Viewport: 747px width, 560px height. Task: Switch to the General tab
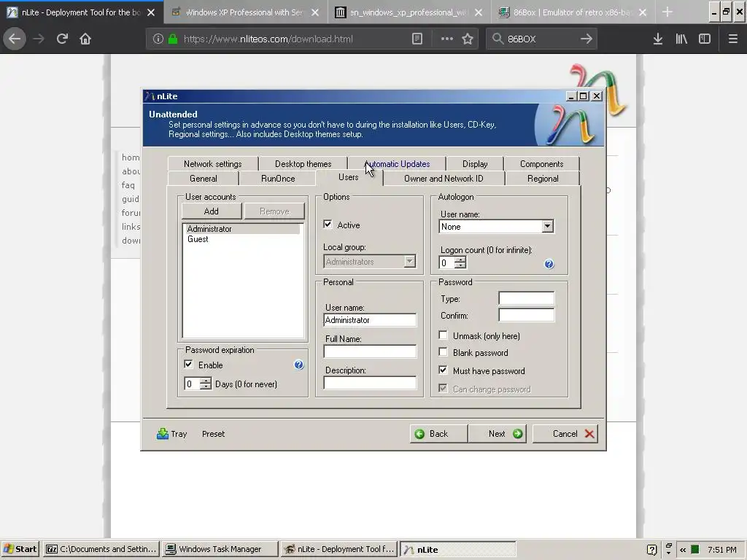204,179
